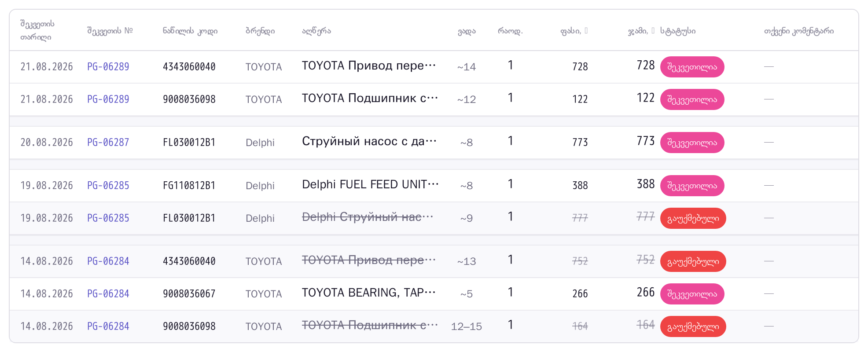Click the order date column header
868x352 pixels.
click(x=37, y=30)
